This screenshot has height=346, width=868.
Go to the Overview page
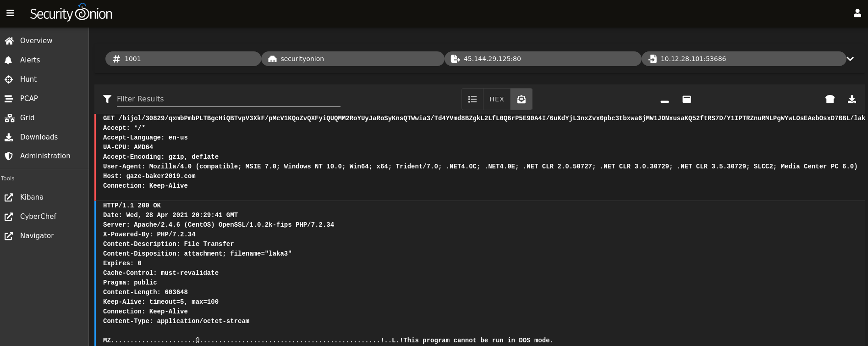[44, 41]
